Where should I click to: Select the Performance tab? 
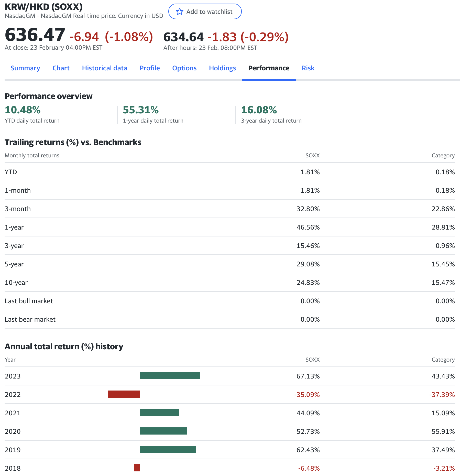tap(269, 68)
